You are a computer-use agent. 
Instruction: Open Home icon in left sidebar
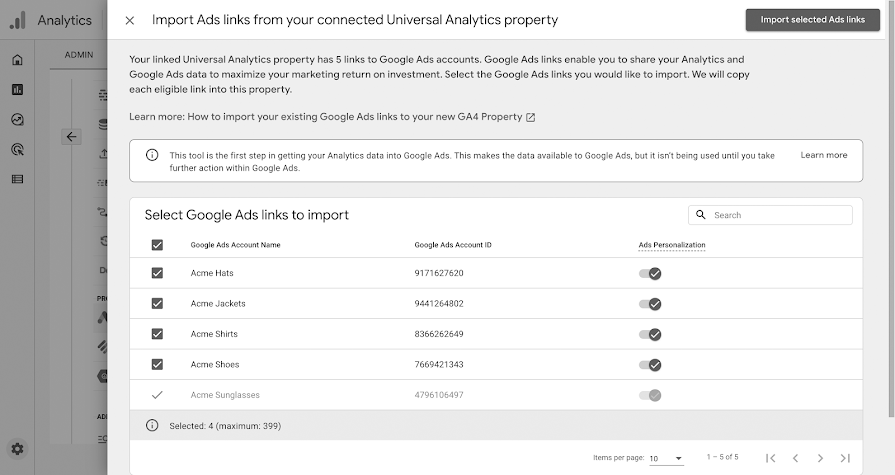pyautogui.click(x=17, y=60)
